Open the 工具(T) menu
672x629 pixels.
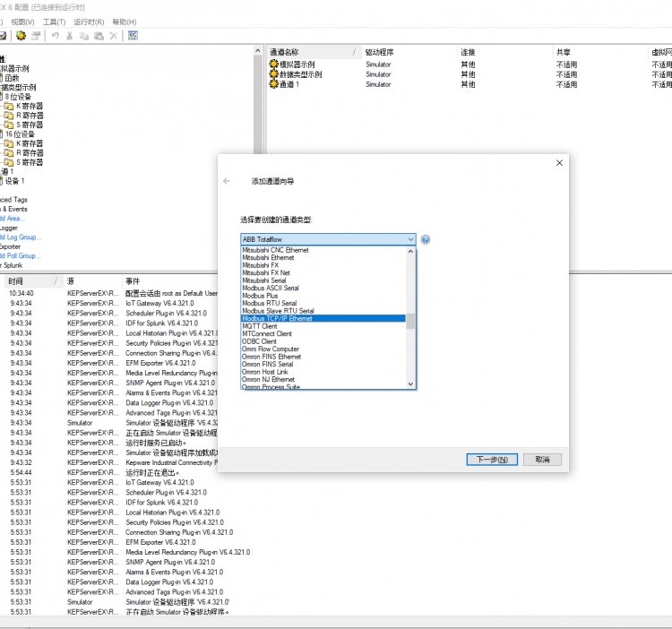[x=54, y=22]
